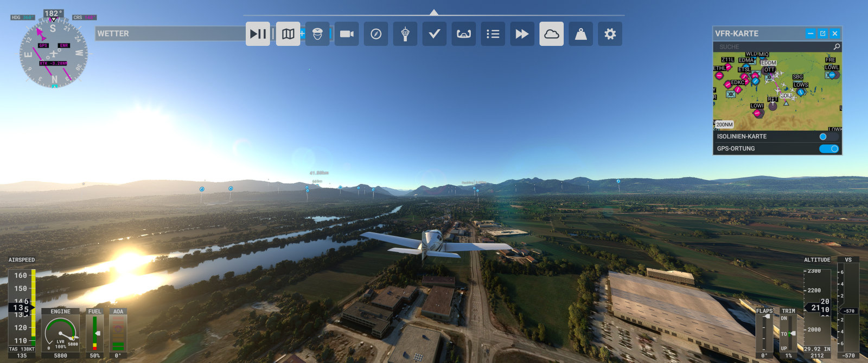The image size is (868, 363).
Task: Click the Active Pause play/pause icon
Action: 258,34
